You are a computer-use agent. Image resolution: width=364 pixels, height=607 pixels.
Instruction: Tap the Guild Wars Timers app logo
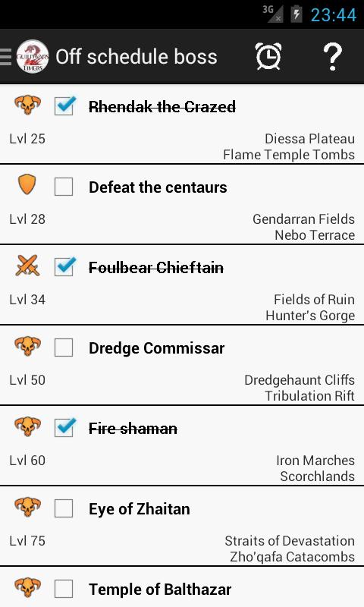pyautogui.click(x=33, y=56)
